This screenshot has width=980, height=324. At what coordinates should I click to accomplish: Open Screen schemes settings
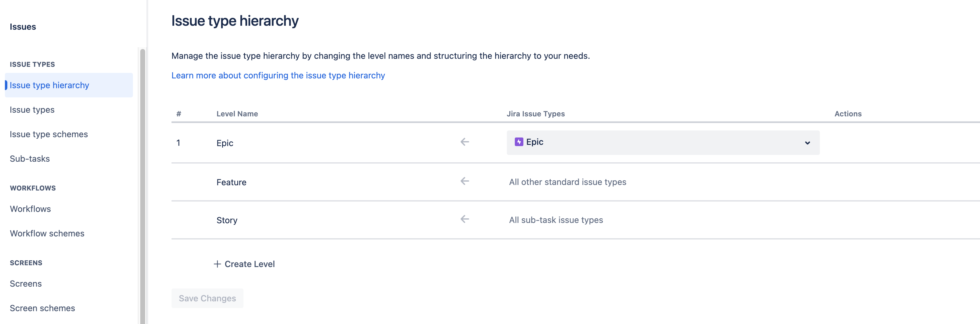[x=42, y=308]
